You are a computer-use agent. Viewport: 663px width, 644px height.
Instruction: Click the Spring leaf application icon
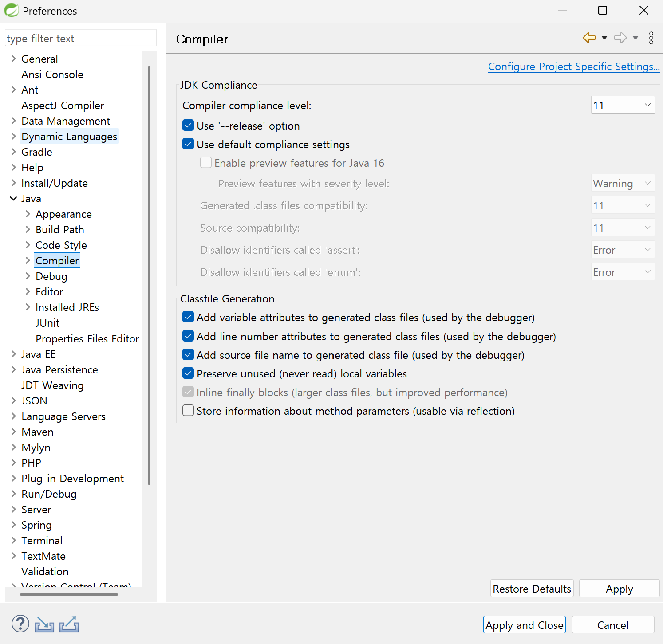click(11, 10)
